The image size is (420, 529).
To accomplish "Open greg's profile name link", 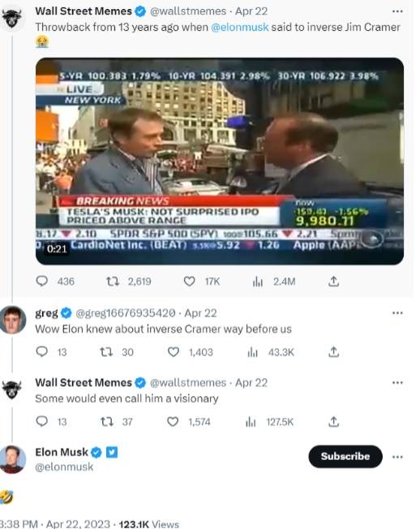I will [46, 313].
